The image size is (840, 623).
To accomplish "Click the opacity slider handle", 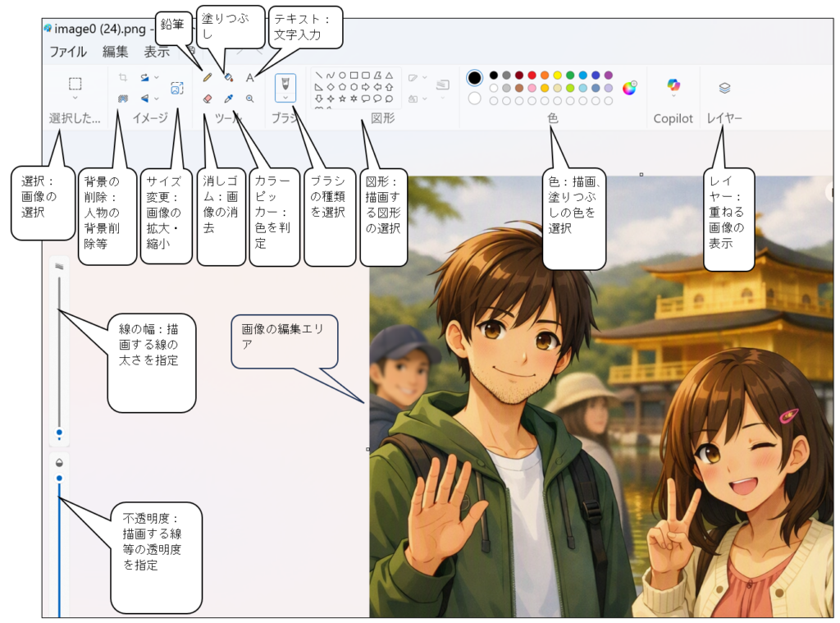I will coord(59,478).
